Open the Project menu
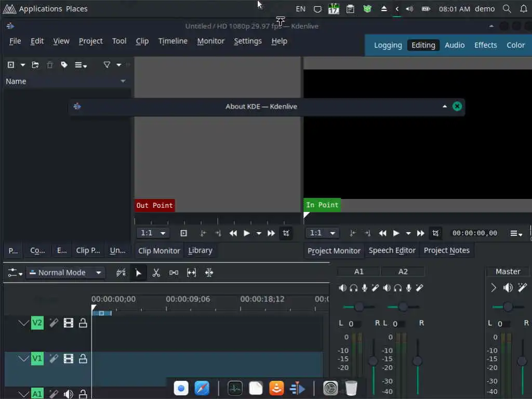Viewport: 532px width, 399px height. 90,41
